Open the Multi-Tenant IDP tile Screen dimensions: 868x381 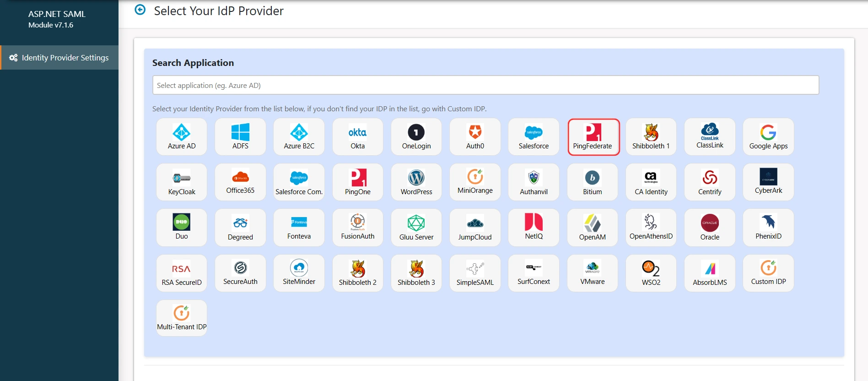click(182, 318)
